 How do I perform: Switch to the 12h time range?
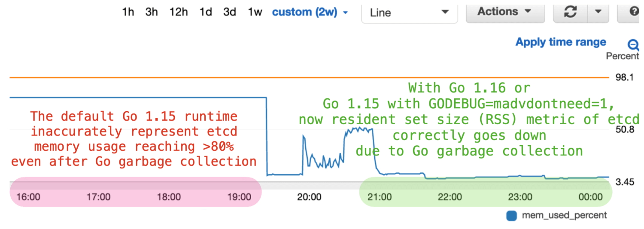pos(178,12)
